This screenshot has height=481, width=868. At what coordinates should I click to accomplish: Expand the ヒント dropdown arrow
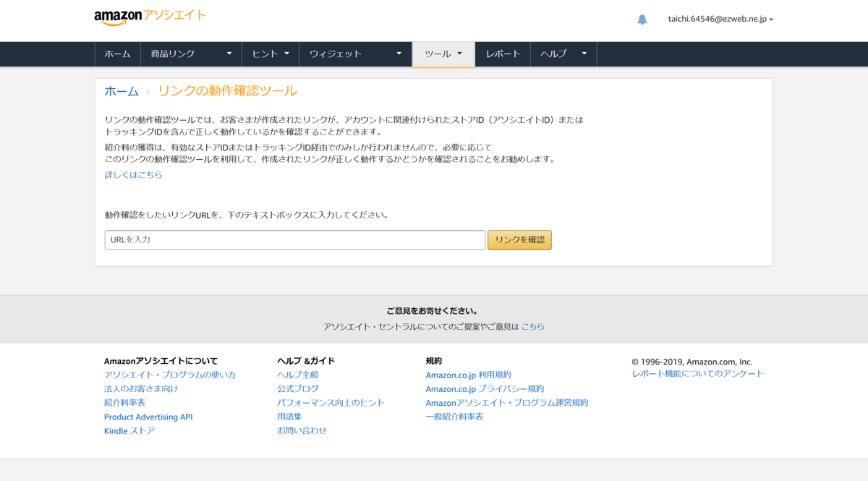[x=286, y=54]
